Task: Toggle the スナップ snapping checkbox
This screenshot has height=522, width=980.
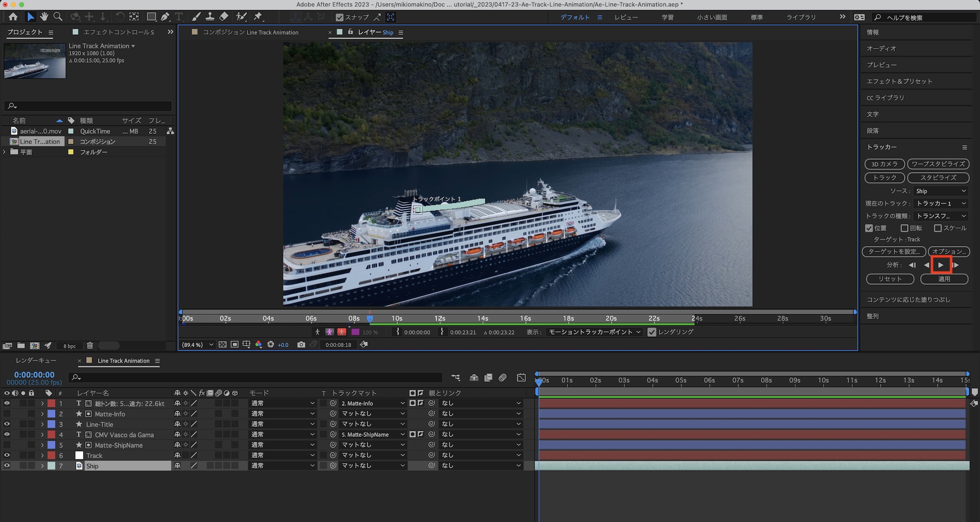Action: (x=339, y=17)
